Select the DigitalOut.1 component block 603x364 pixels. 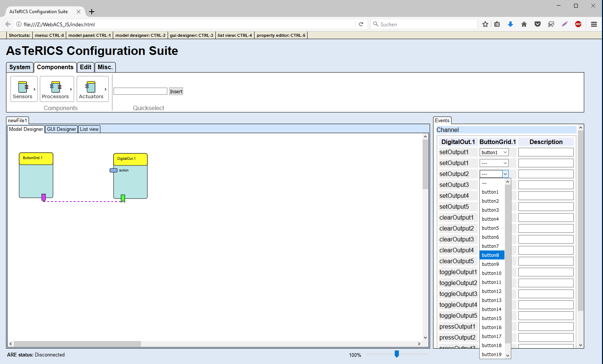[130, 176]
